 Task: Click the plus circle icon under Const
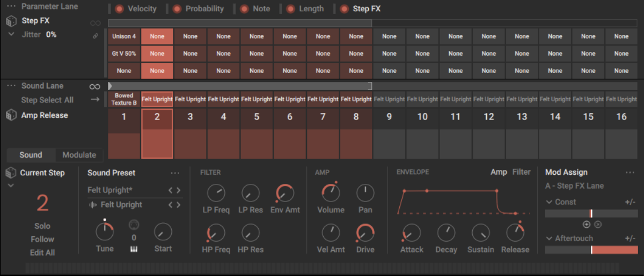pyautogui.click(x=586, y=225)
